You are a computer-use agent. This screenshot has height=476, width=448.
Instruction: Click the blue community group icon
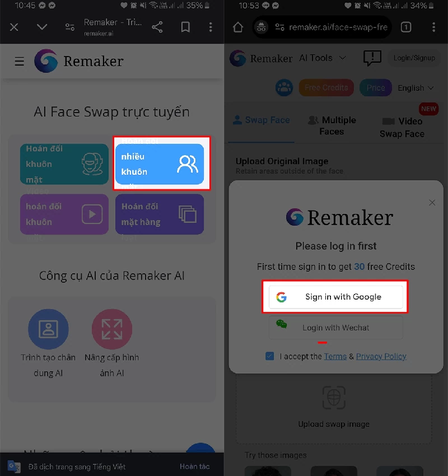(284, 88)
